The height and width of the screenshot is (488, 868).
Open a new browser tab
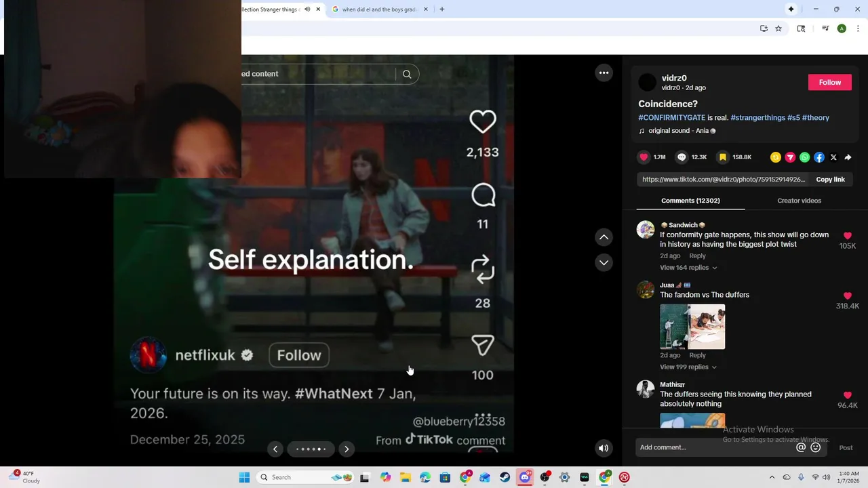tap(442, 9)
